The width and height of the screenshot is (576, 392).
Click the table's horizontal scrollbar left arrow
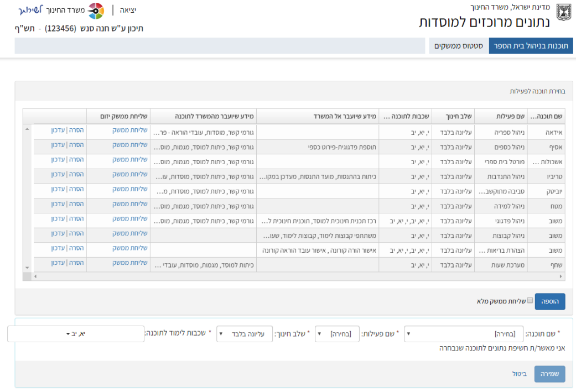(35, 276)
